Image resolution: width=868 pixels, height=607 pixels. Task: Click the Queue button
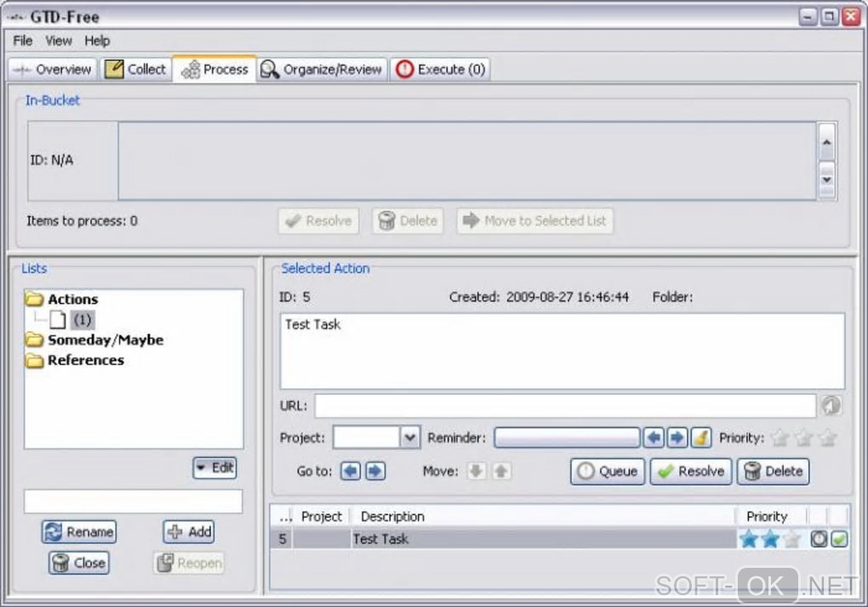click(x=608, y=472)
